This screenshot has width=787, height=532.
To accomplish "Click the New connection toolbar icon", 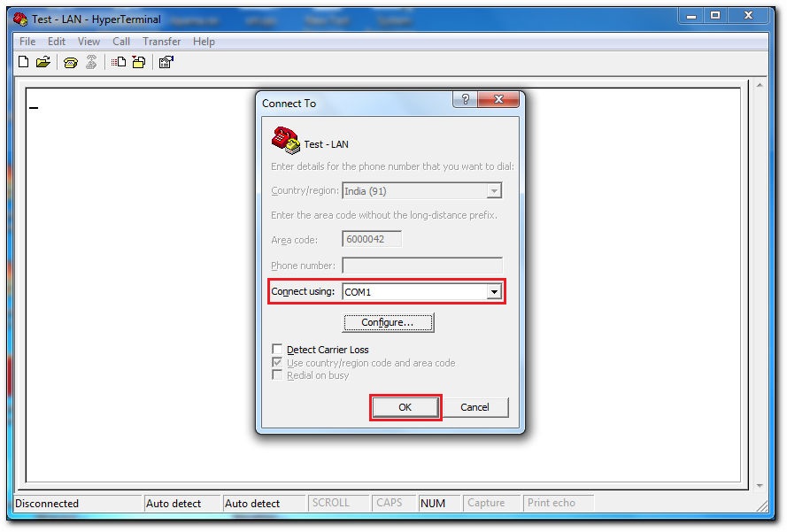I will point(23,62).
